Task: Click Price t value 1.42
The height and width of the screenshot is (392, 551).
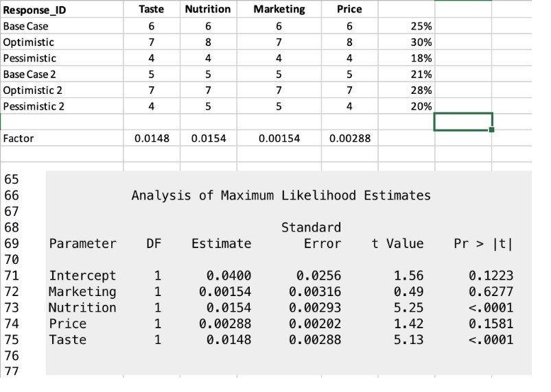Action: [409, 323]
